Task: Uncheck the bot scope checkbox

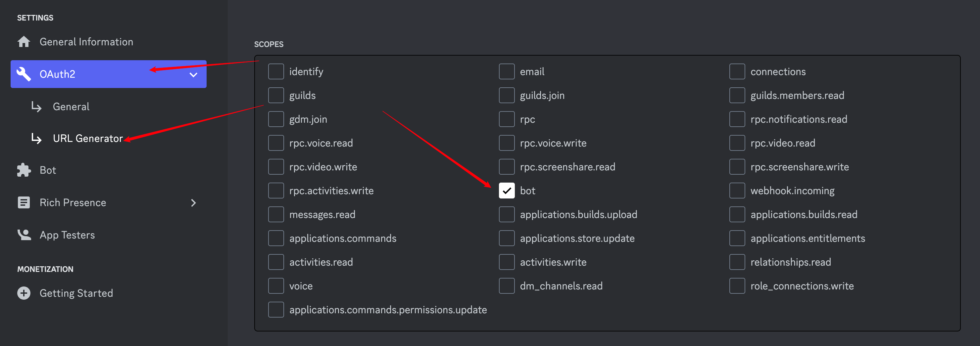Action: [506, 191]
